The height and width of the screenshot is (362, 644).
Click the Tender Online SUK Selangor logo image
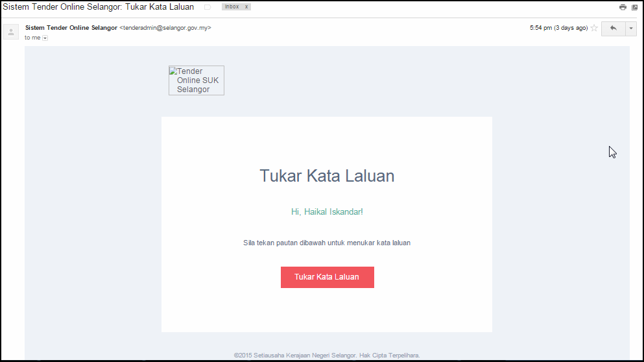(x=197, y=80)
